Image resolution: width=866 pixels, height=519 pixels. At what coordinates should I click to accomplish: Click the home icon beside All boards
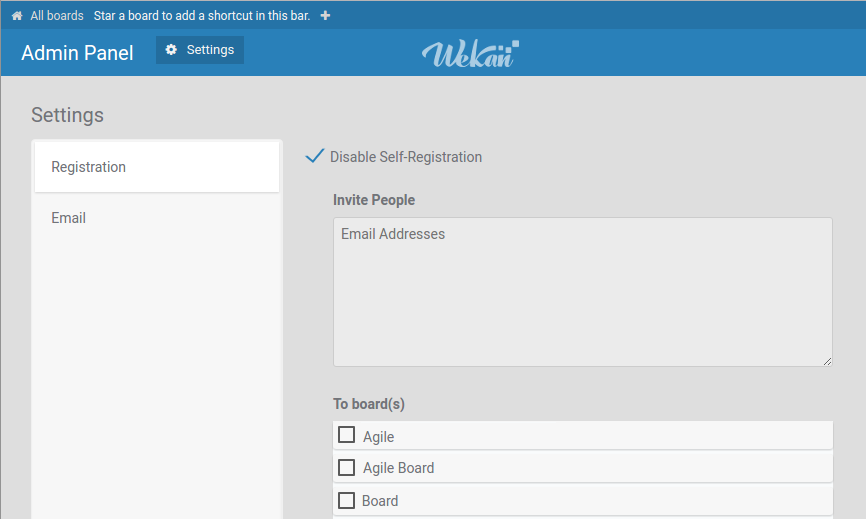(17, 16)
